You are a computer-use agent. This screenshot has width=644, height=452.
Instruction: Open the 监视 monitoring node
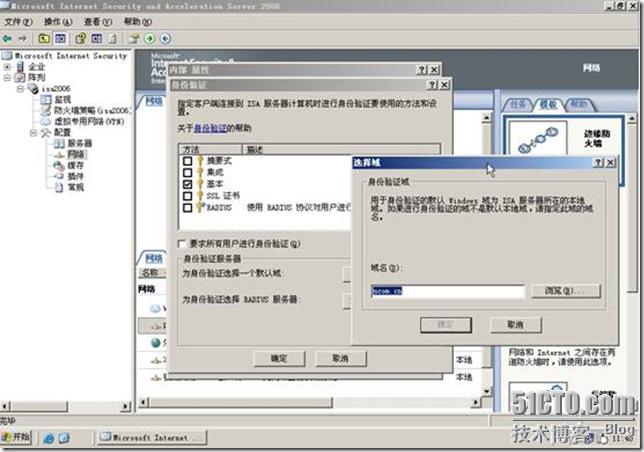62,99
